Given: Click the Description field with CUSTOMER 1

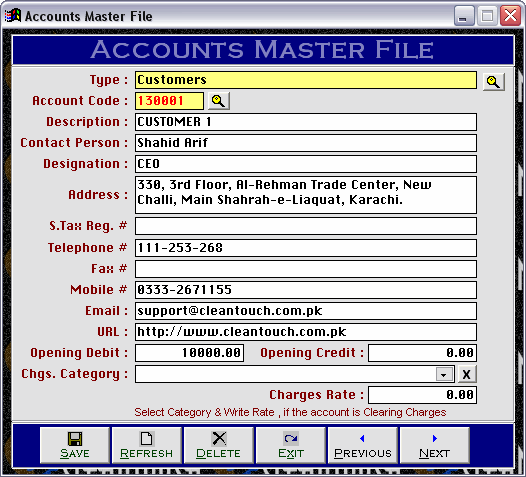Looking at the screenshot, I should (306, 122).
